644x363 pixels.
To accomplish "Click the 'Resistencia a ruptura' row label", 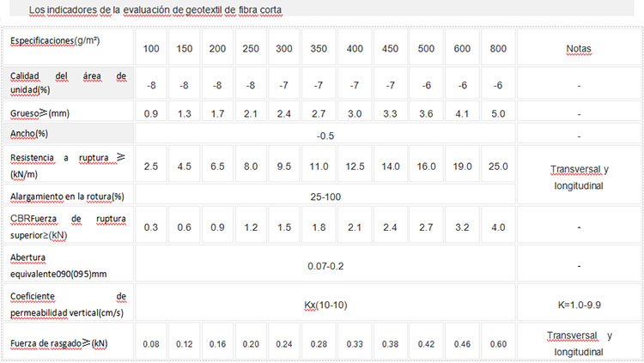I will pos(68,163).
